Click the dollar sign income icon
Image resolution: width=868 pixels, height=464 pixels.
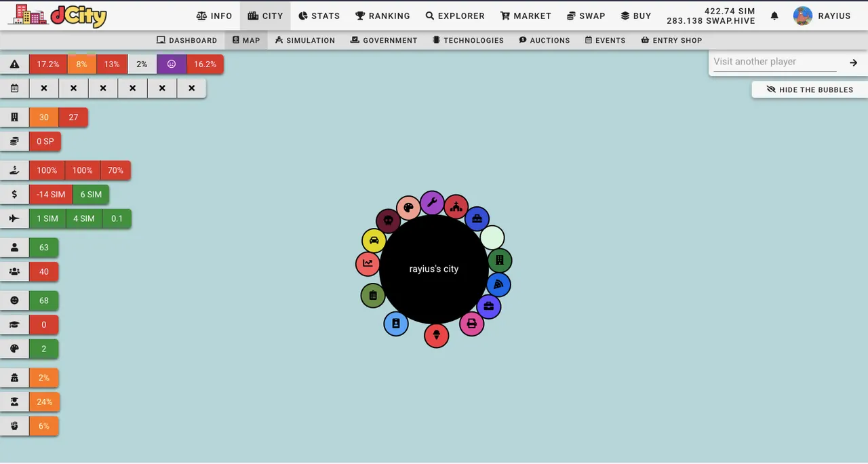(14, 195)
